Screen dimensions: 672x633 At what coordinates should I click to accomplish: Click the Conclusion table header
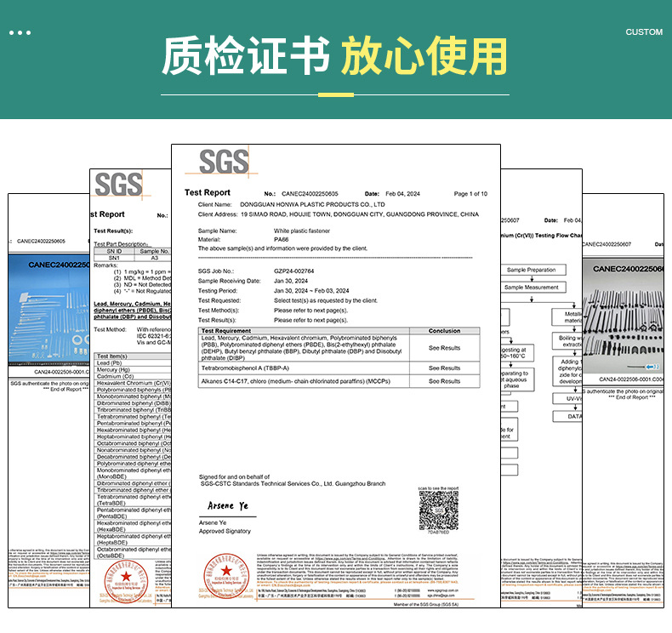click(x=444, y=331)
